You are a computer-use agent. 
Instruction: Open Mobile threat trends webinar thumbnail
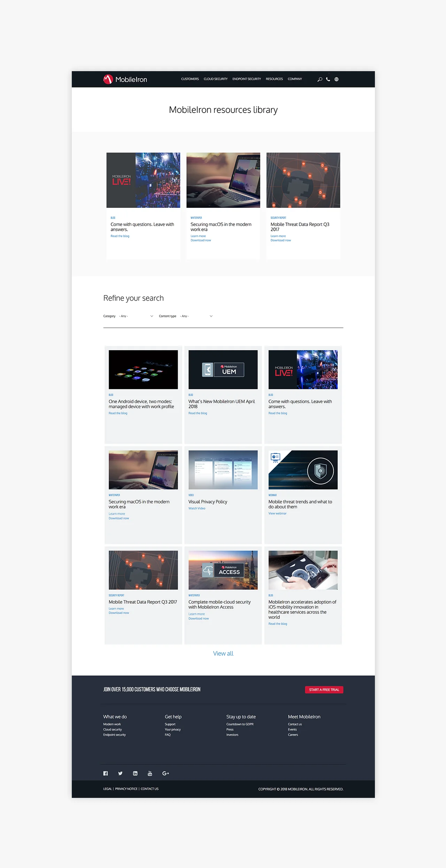click(x=303, y=470)
